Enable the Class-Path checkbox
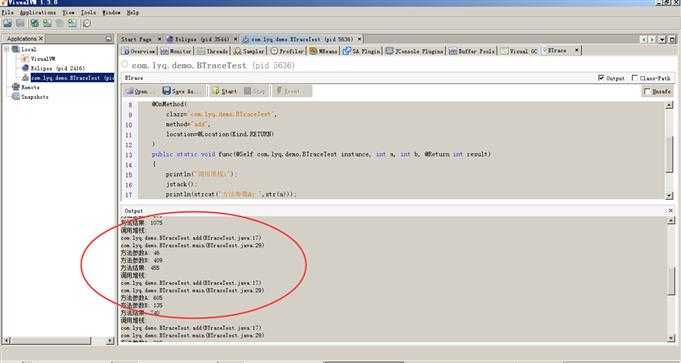The height and width of the screenshot is (363, 681). click(x=635, y=78)
